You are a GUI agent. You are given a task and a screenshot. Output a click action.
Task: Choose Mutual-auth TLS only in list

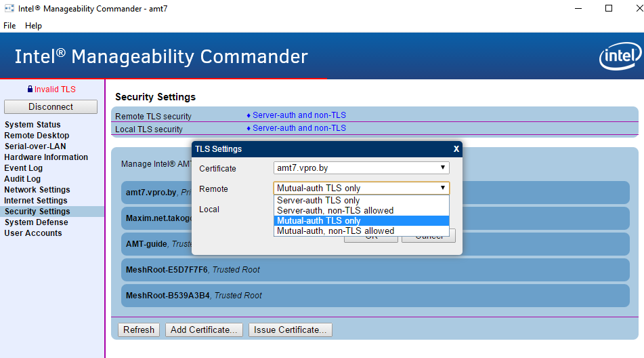tap(362, 221)
